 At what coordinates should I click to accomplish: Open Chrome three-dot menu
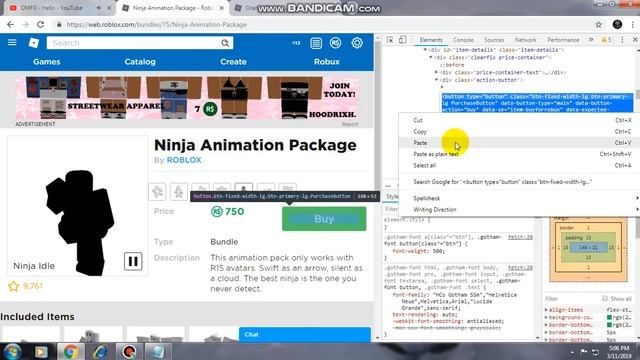click(633, 24)
